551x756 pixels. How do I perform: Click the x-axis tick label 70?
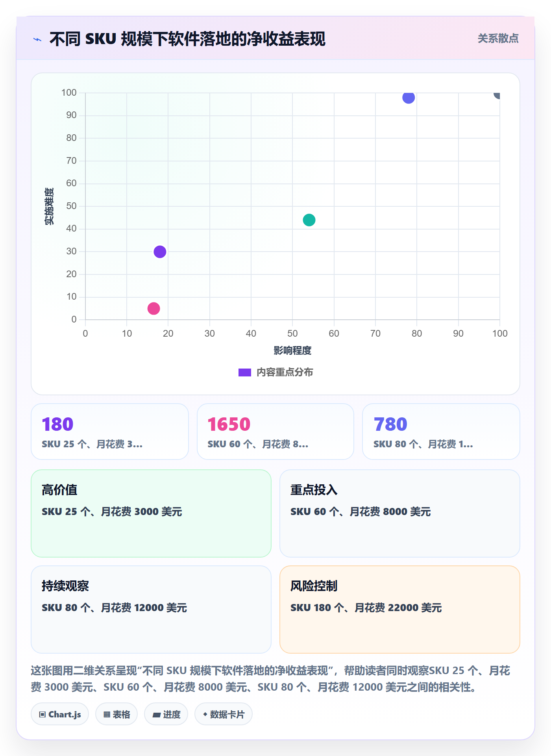pos(375,334)
